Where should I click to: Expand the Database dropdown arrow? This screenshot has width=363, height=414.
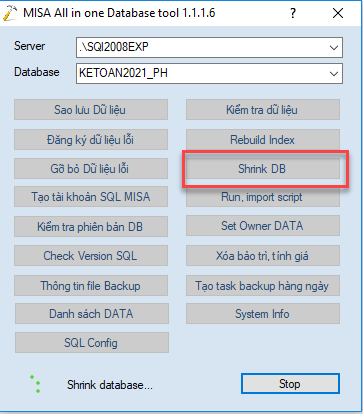coord(334,73)
